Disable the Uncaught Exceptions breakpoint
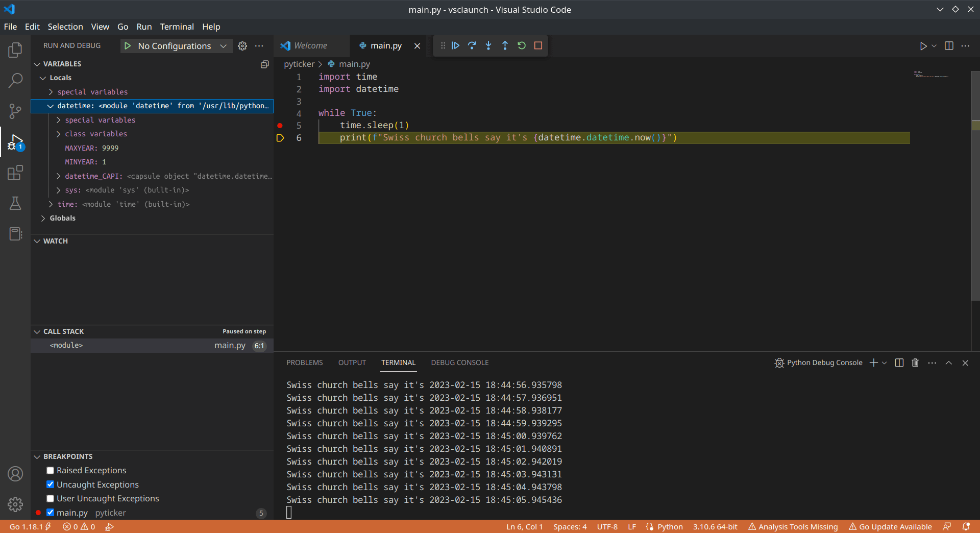Screen dimensions: 980x533 (x=50, y=484)
